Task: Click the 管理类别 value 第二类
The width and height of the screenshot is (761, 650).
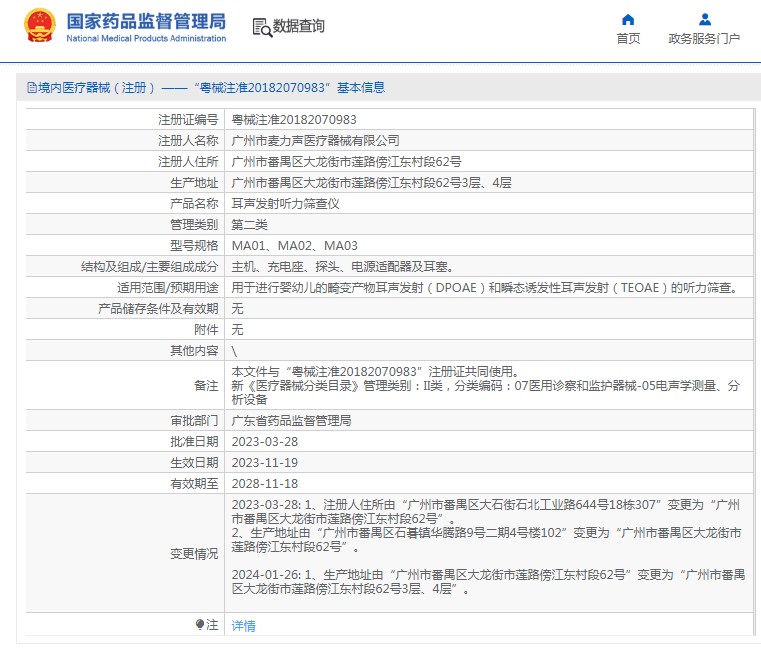Action: point(250,224)
